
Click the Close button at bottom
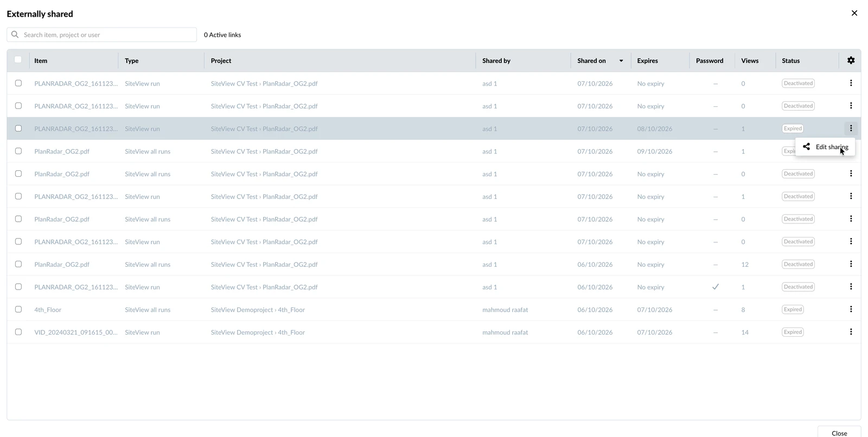[x=839, y=433]
